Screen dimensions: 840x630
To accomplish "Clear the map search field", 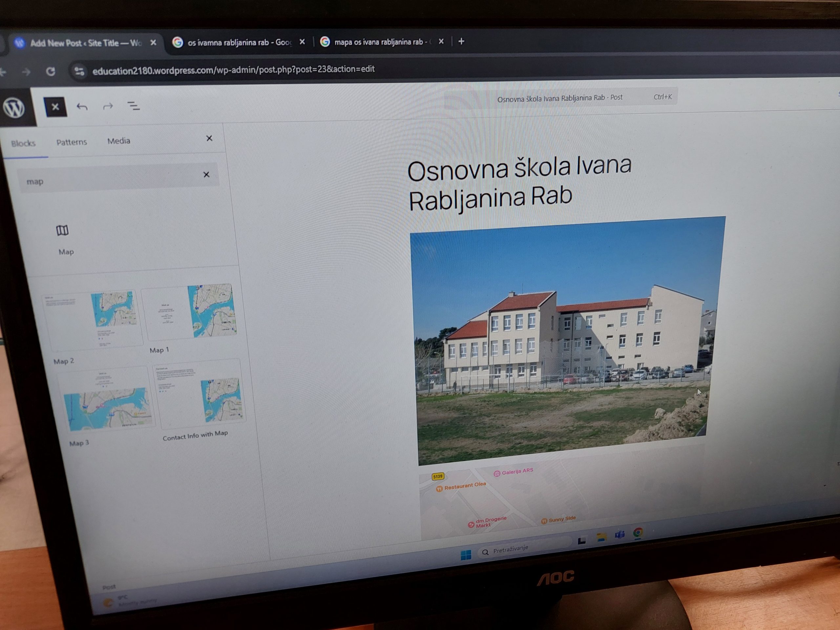I will click(206, 174).
